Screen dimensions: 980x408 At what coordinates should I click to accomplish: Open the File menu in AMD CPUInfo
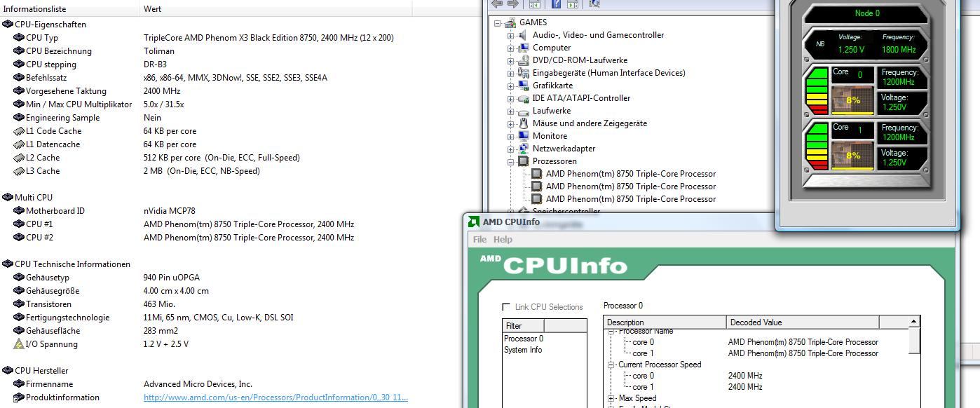(479, 240)
